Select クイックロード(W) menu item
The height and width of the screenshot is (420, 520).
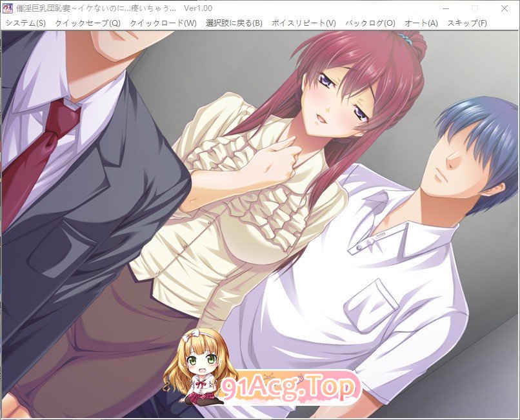click(163, 23)
